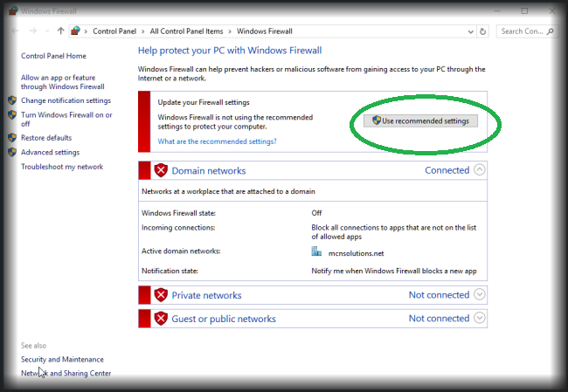
Task: Click the Private networks heading
Action: click(x=206, y=295)
